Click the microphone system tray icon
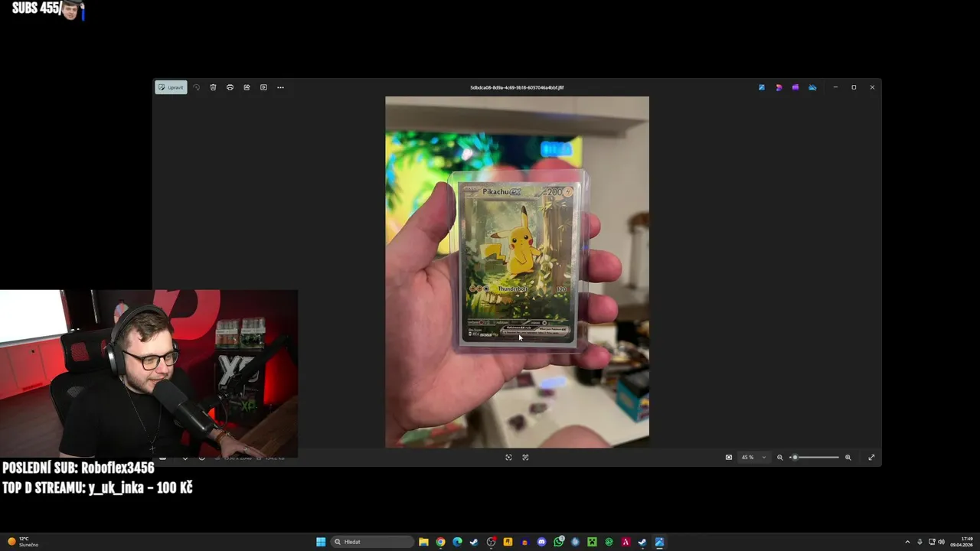The height and width of the screenshot is (551, 980). point(920,542)
